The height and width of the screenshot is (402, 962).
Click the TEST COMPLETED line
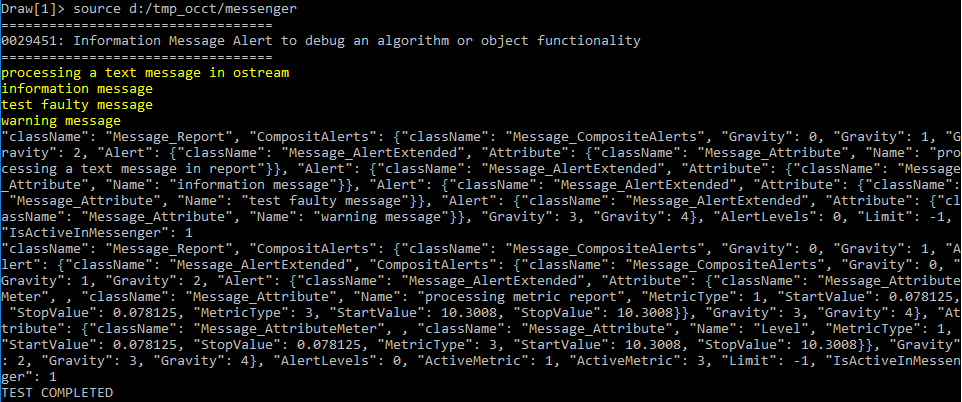coord(56,394)
